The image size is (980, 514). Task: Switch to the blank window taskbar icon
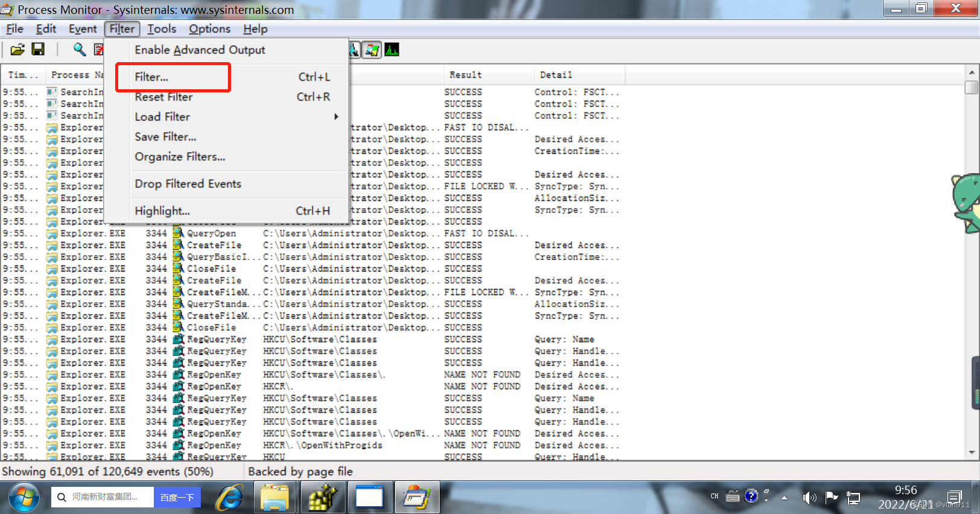pos(369,498)
